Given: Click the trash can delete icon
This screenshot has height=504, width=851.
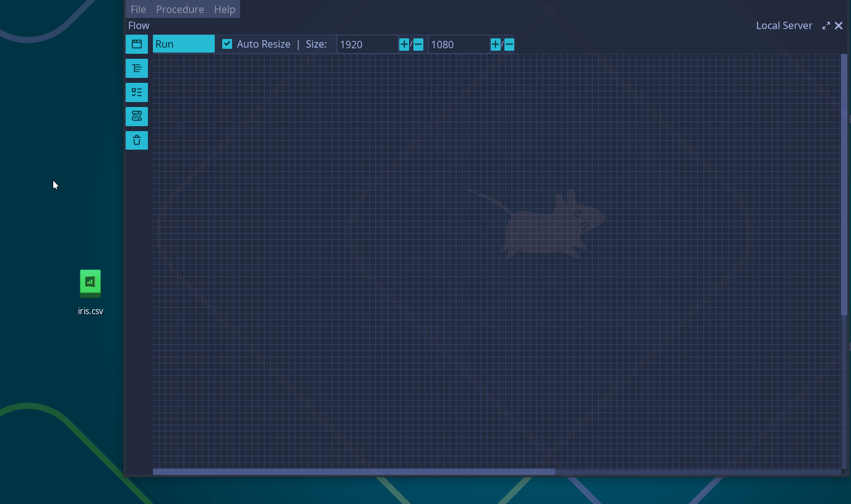Looking at the screenshot, I should coord(137,140).
